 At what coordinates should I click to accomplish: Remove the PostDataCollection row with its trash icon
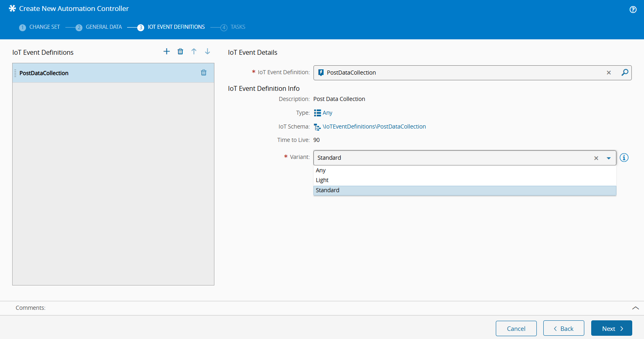pos(204,73)
